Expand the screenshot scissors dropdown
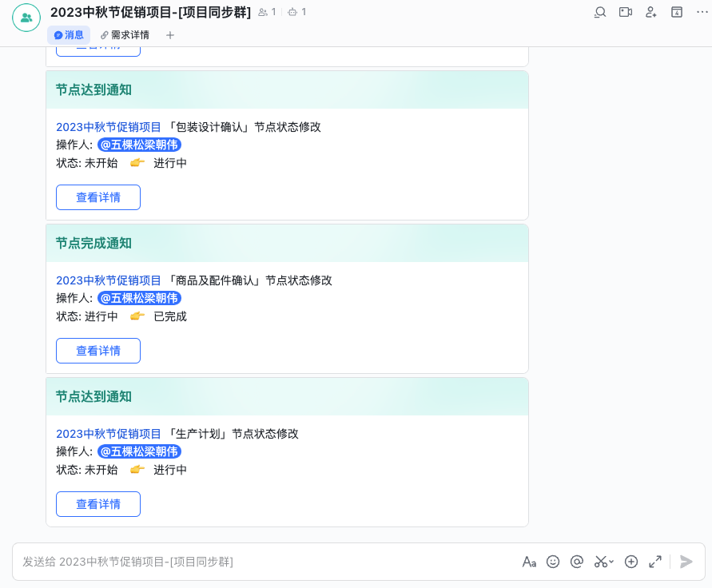 click(x=611, y=562)
